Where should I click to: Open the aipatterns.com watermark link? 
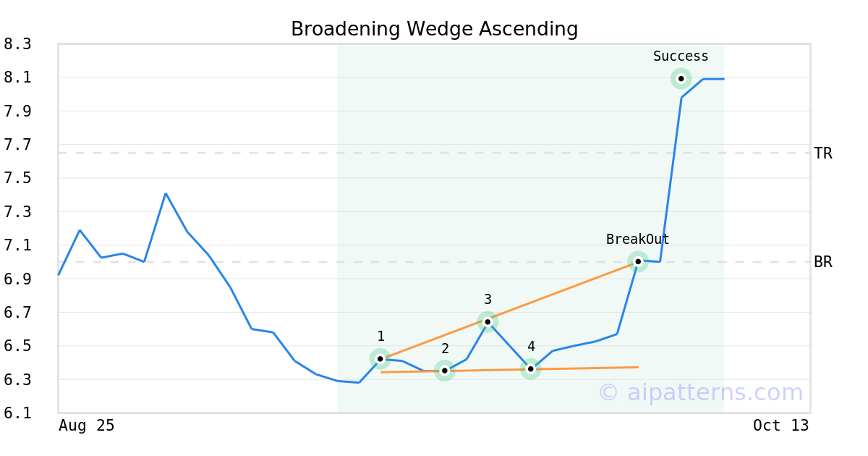(x=700, y=393)
